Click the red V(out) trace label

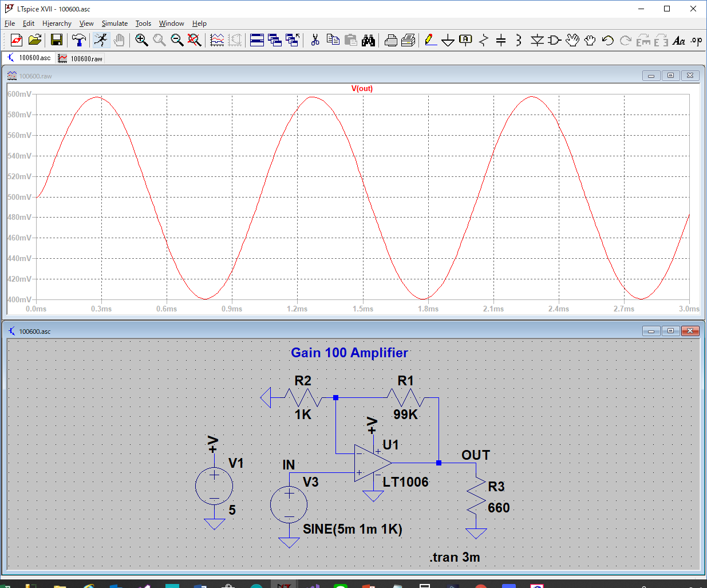tap(362, 89)
